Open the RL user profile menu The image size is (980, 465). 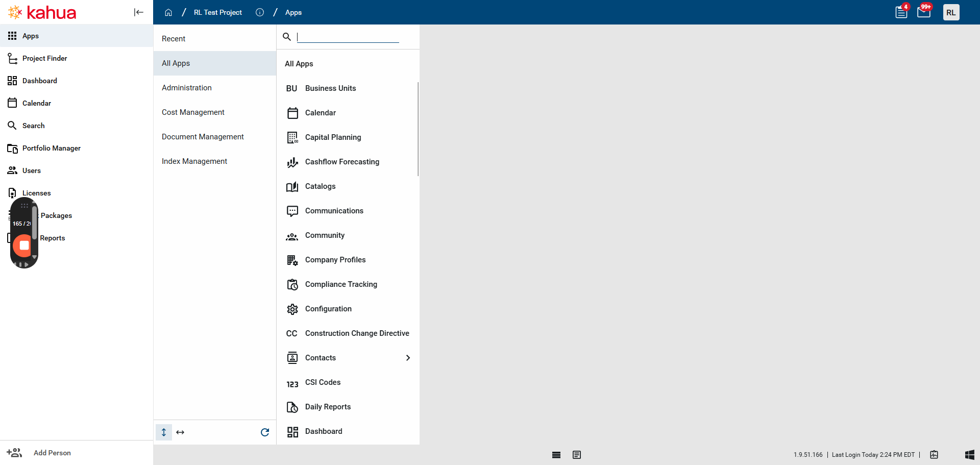tap(951, 12)
